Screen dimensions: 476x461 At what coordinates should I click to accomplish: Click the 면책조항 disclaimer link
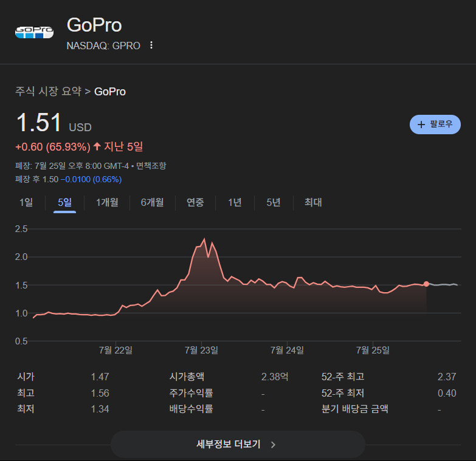pyautogui.click(x=151, y=166)
